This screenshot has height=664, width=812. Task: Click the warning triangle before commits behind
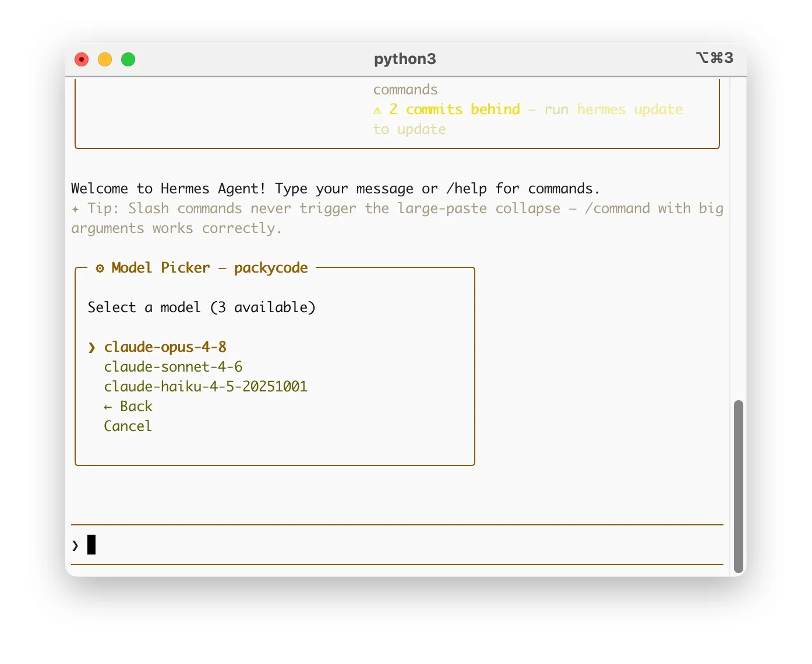[x=377, y=110]
